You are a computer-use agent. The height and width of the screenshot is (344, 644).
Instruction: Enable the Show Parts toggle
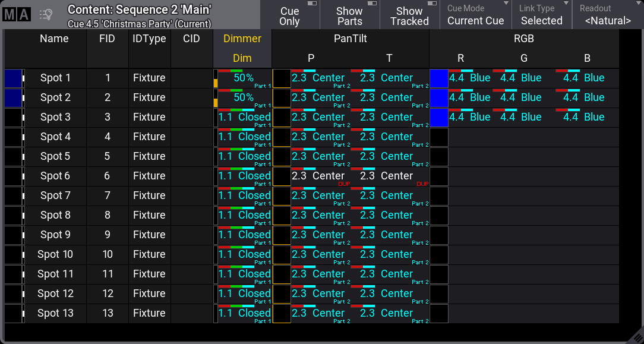349,15
